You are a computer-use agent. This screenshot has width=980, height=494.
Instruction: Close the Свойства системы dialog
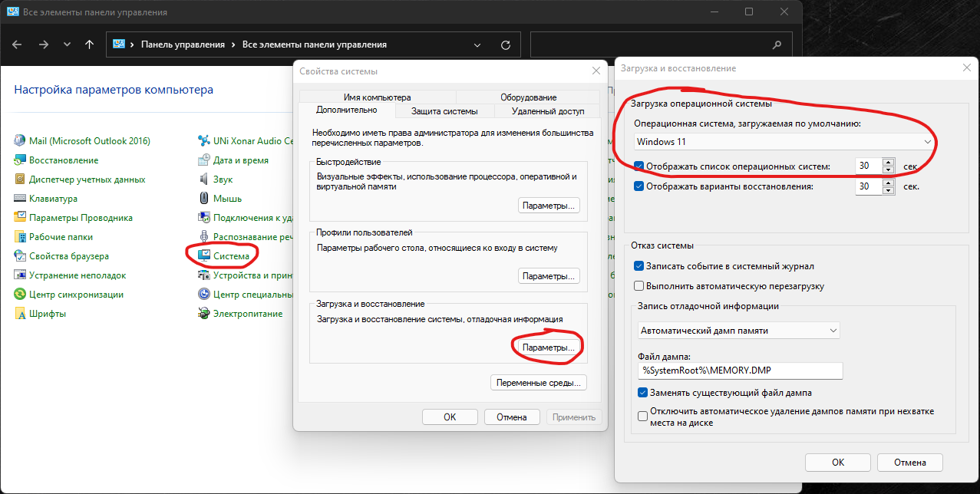pyautogui.click(x=596, y=71)
